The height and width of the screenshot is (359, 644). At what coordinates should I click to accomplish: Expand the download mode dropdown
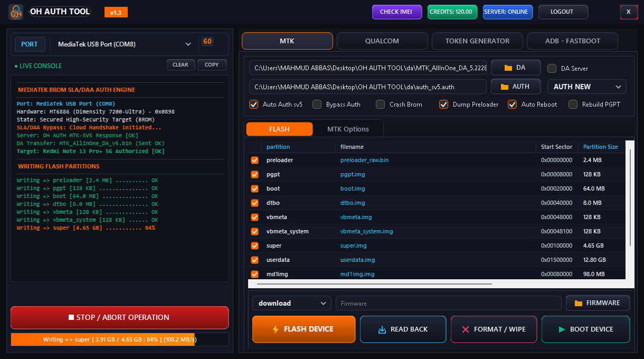(292, 303)
